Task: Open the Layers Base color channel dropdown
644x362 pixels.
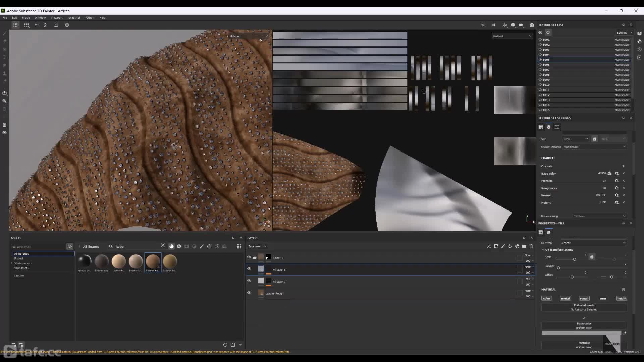Action: point(257,246)
